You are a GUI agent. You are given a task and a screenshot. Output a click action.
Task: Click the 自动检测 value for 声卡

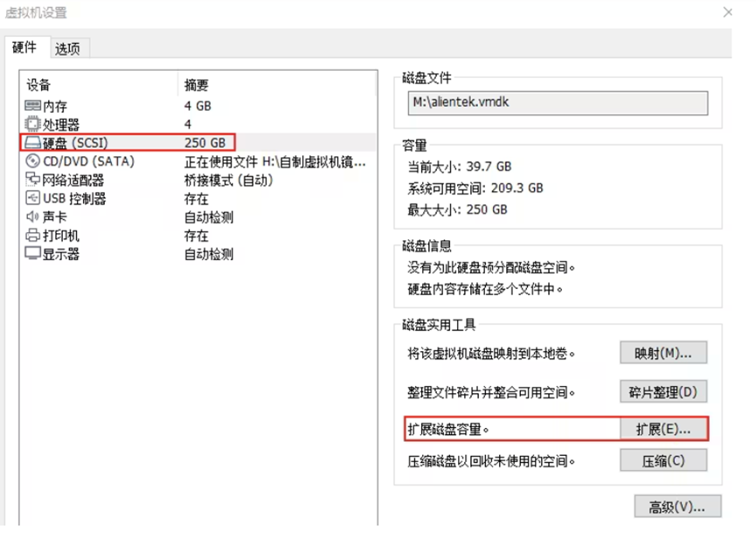(209, 217)
